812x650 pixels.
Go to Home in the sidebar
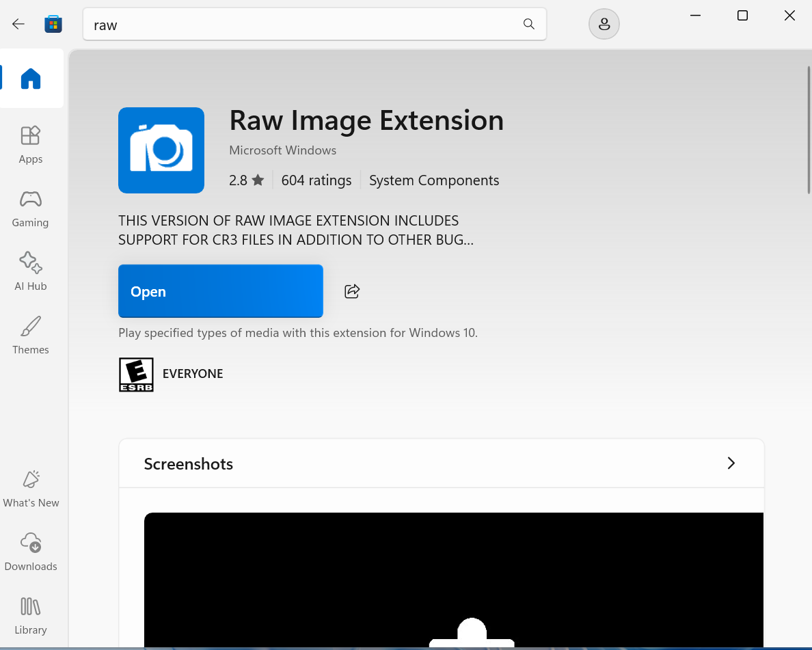click(x=31, y=79)
